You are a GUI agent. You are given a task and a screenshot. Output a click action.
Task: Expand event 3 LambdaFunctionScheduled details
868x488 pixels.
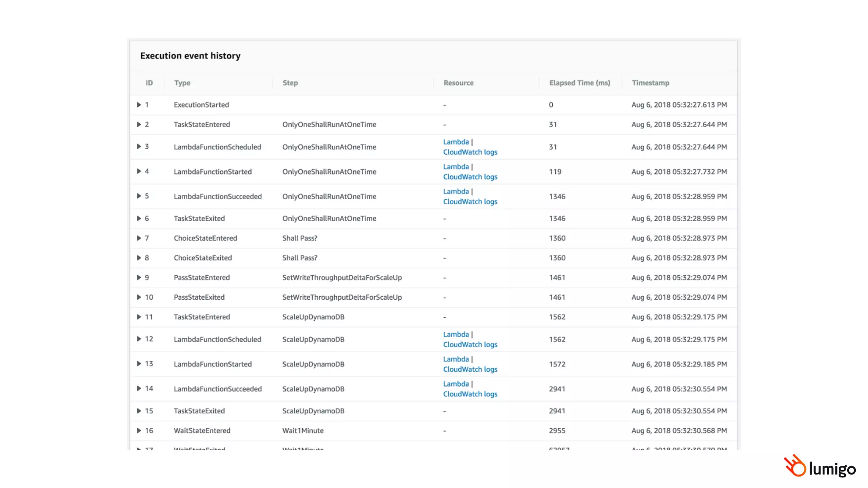tap(139, 147)
